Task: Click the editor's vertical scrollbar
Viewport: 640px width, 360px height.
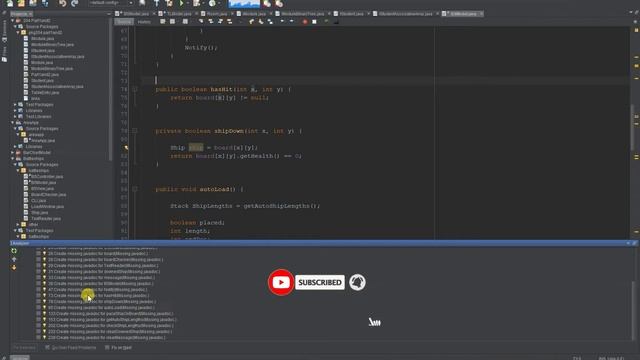Action: pos(632,127)
